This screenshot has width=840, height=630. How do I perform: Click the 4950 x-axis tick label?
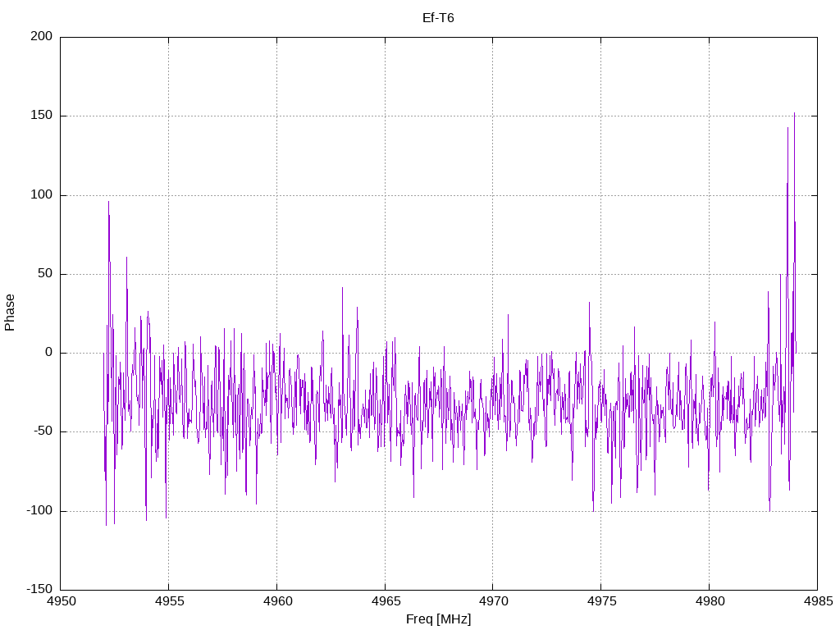(x=61, y=602)
